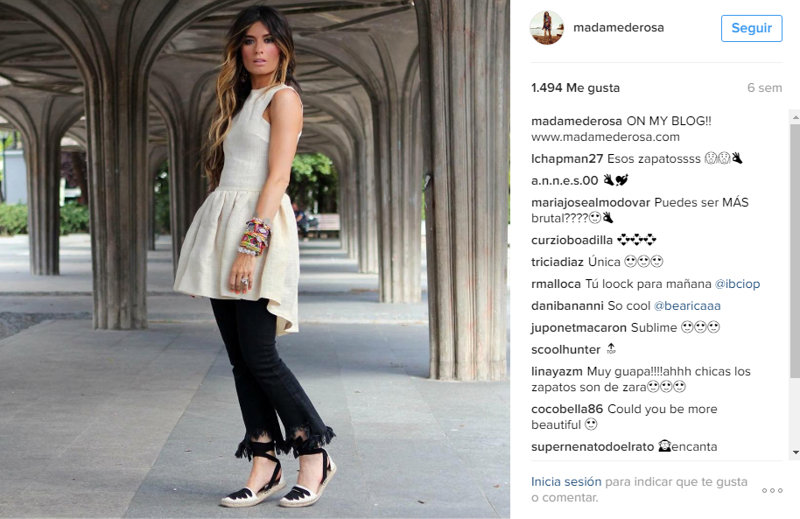
Task: Click the Inicia sesión link
Action: [566, 481]
